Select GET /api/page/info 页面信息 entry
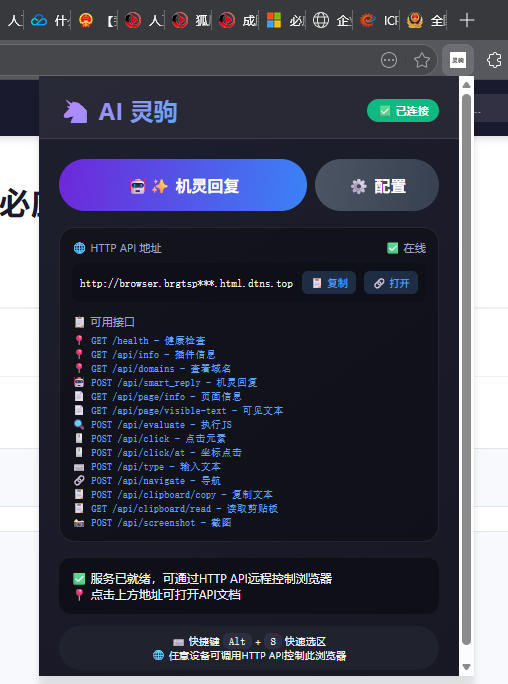The width and height of the screenshot is (508, 684). pos(166,397)
